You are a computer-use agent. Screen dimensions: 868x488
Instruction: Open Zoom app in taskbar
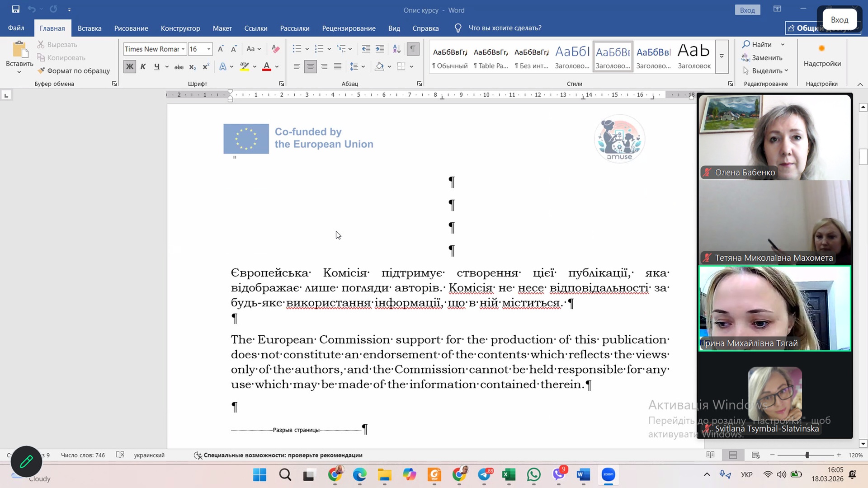point(608,474)
